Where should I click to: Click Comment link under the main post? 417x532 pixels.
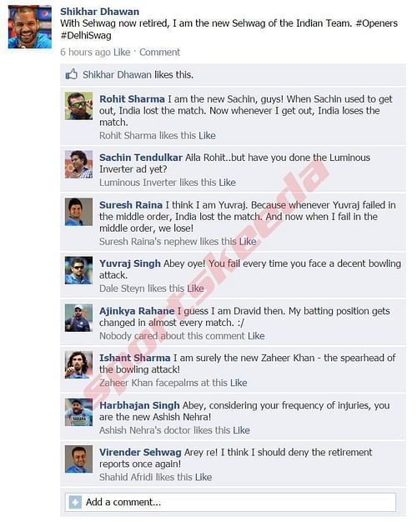(x=159, y=53)
